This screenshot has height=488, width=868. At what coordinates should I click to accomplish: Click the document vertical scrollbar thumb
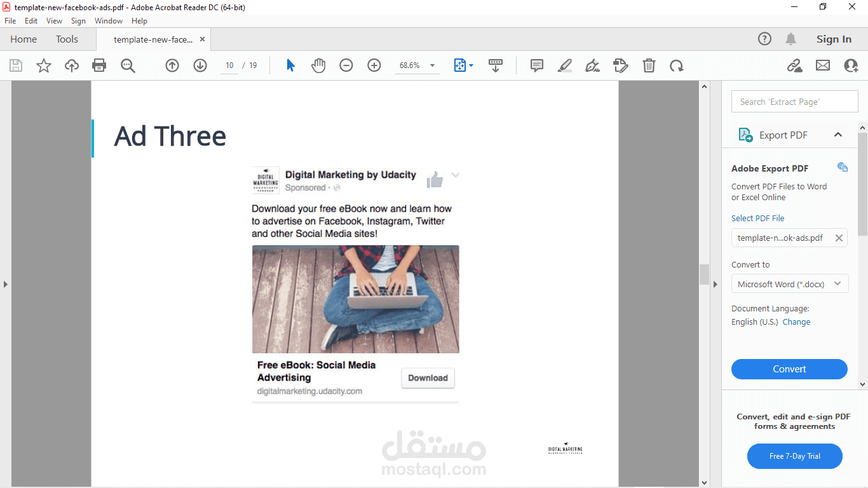704,274
